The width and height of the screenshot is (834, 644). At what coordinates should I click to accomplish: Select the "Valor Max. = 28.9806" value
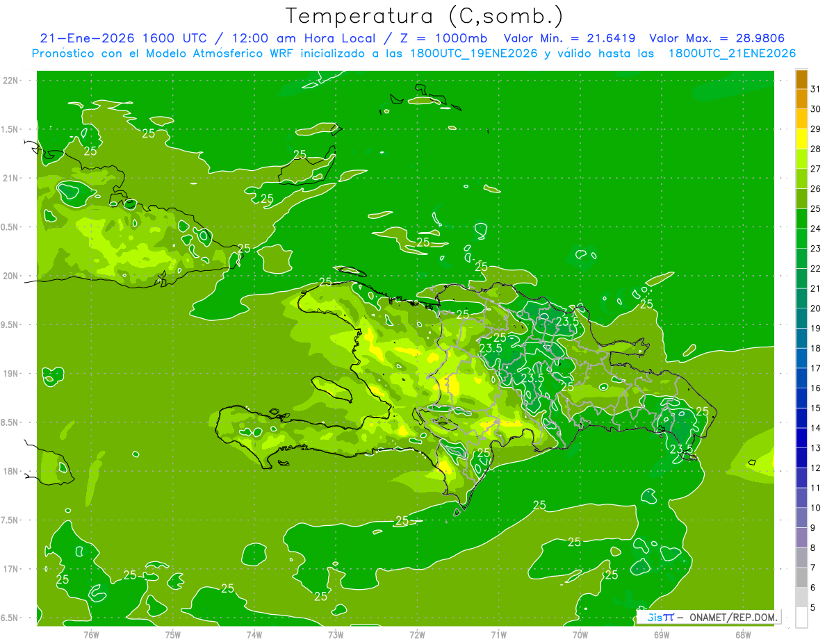717,38
